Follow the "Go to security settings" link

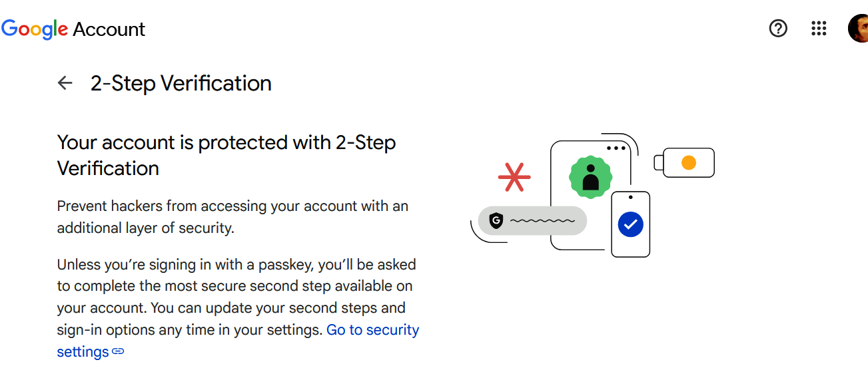(x=372, y=329)
